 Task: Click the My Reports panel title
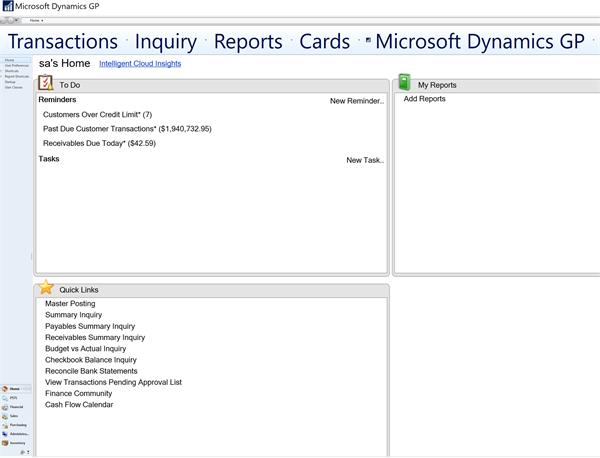tap(437, 85)
